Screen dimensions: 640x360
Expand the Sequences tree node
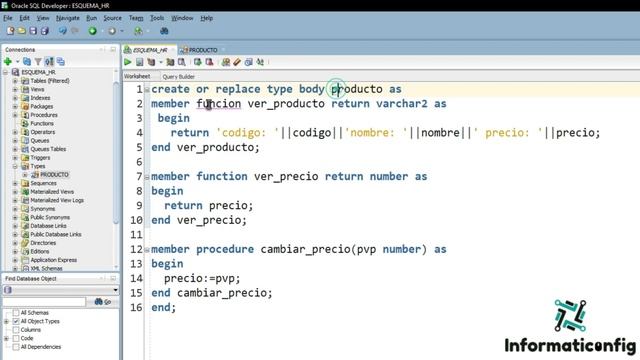tap(15, 183)
